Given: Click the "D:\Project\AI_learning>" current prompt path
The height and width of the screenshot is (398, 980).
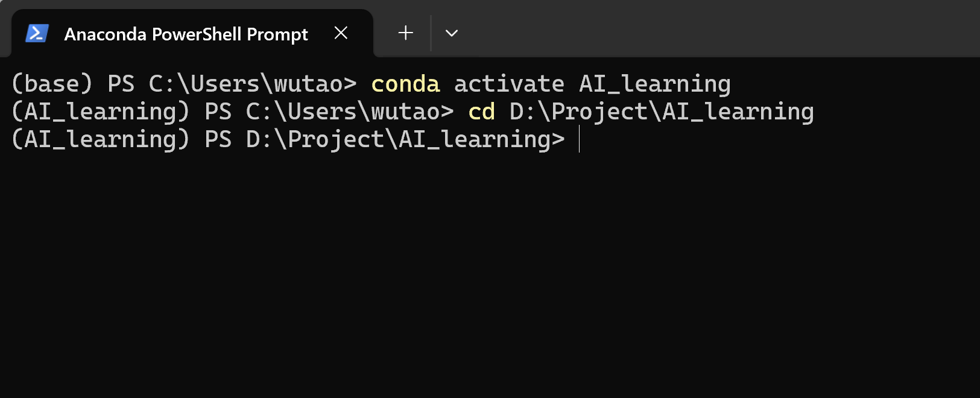Looking at the screenshot, I should 405,139.
